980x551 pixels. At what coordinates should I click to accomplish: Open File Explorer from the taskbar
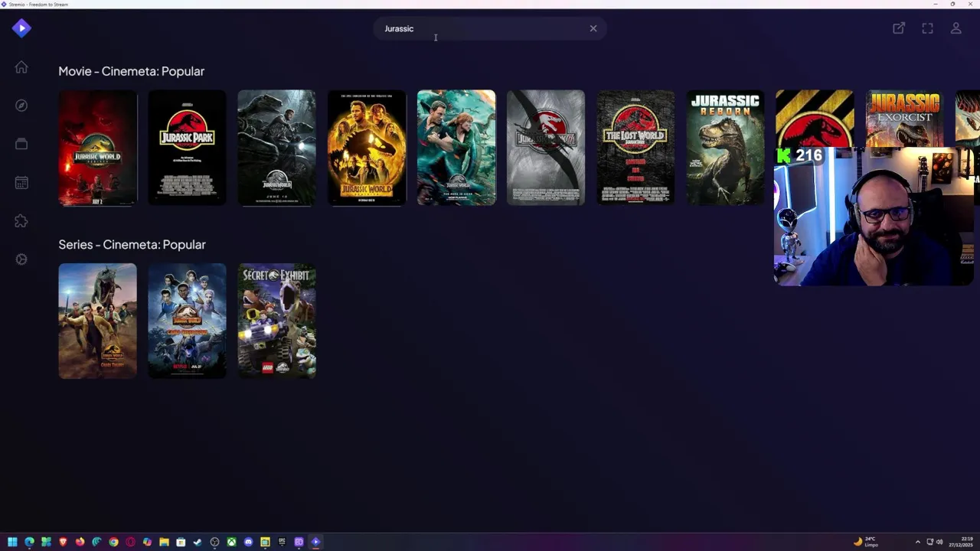[x=164, y=542]
